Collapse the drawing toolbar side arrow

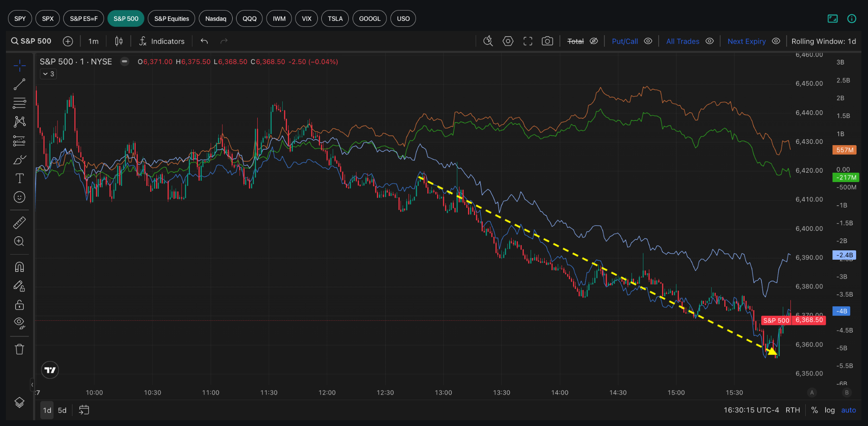(32, 385)
